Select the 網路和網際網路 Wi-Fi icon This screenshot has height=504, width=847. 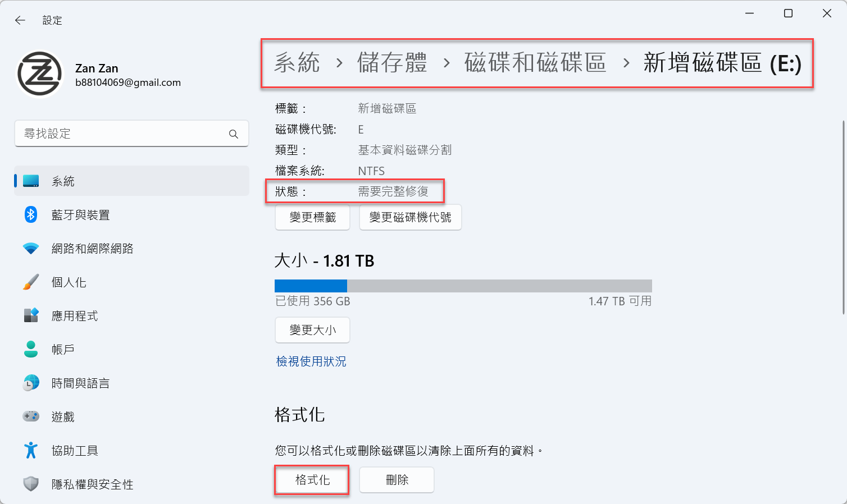pyautogui.click(x=31, y=248)
